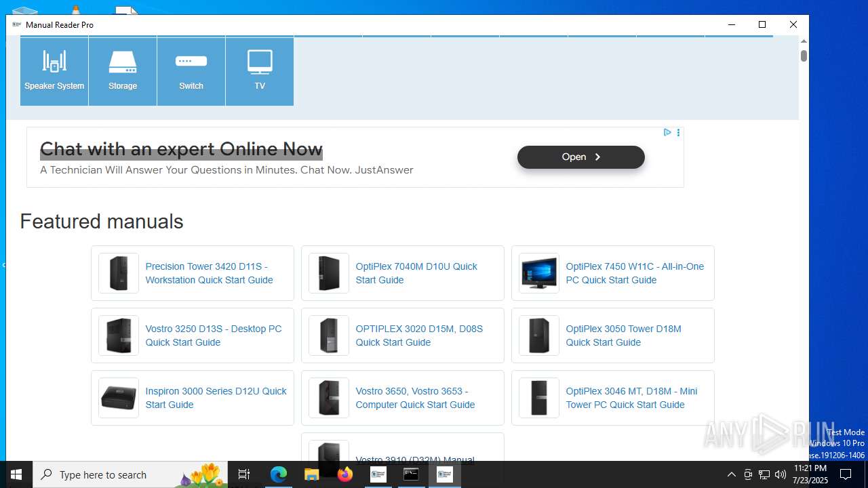The image size is (868, 488).
Task: Open Inspiron 3000 Series D12U guide
Action: pos(216,398)
